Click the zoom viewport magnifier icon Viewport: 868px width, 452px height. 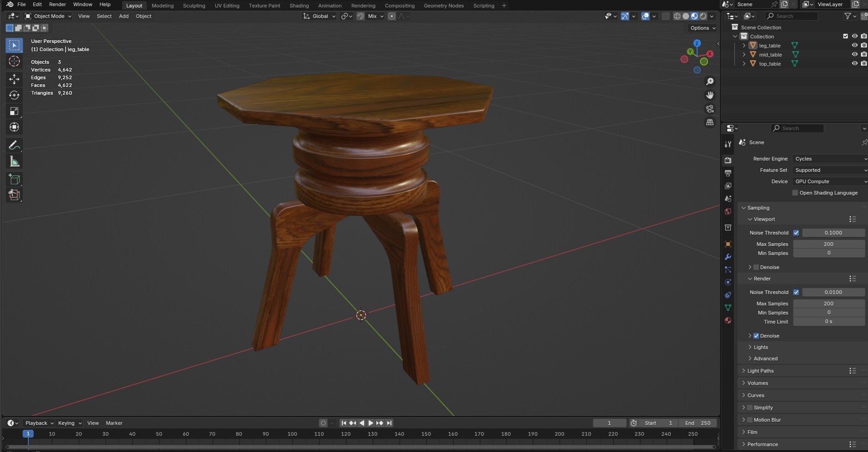click(x=710, y=81)
